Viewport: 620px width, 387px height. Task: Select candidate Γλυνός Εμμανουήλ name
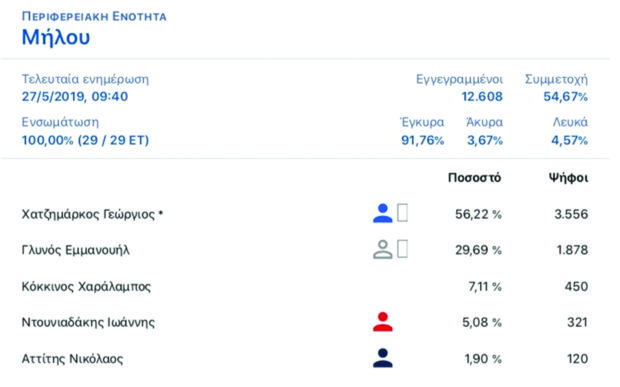click(x=76, y=250)
